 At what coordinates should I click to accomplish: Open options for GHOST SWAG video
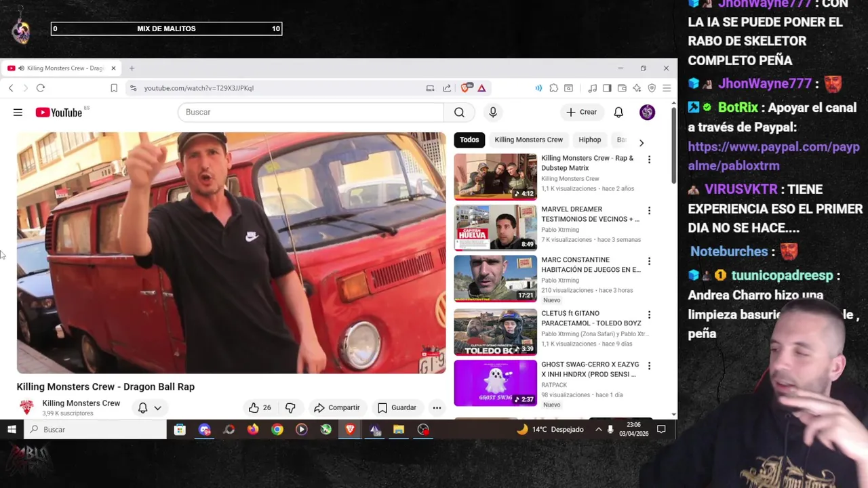649,365
